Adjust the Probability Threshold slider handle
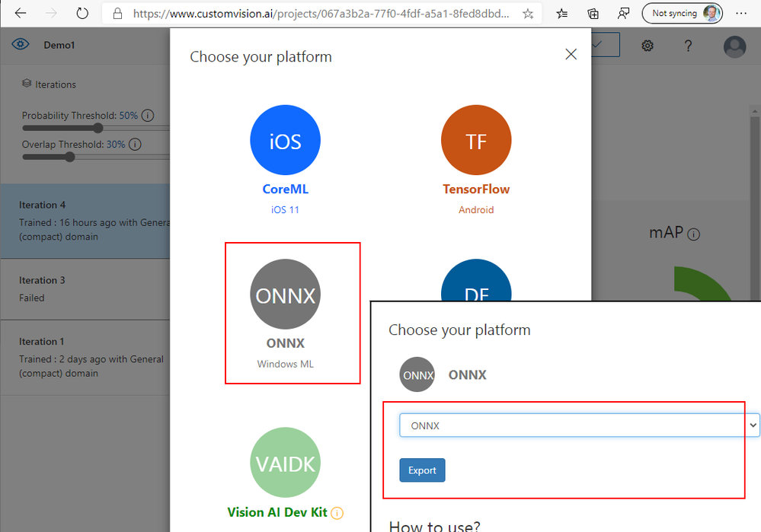Viewport: 761px width, 532px height. point(98,128)
